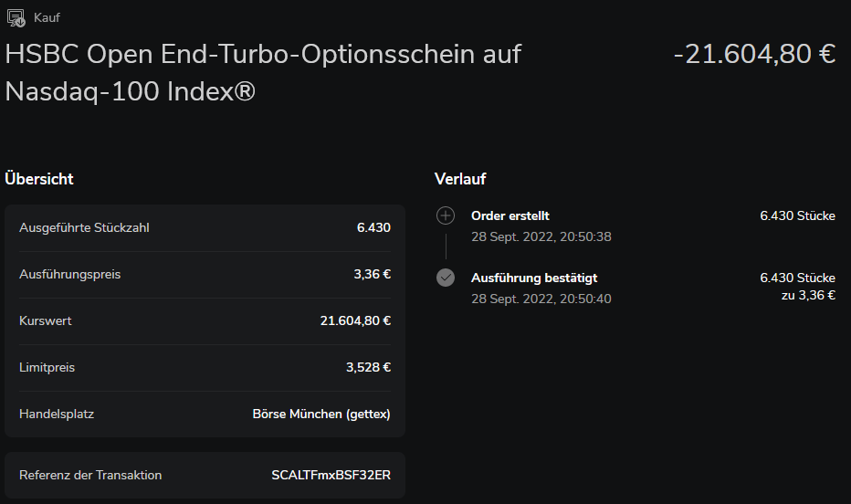Click the Ausführung bestätigt timeline entry
This screenshot has height=504, width=851.
click(x=534, y=278)
